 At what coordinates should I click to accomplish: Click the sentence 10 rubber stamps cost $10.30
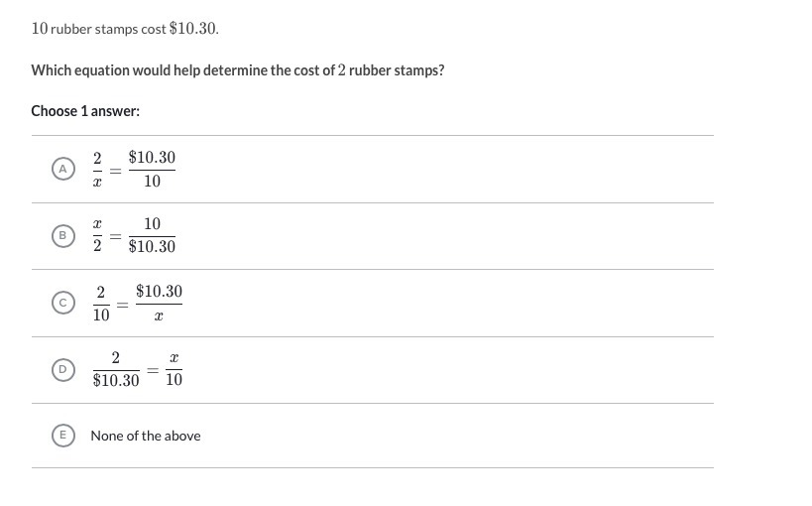125,29
